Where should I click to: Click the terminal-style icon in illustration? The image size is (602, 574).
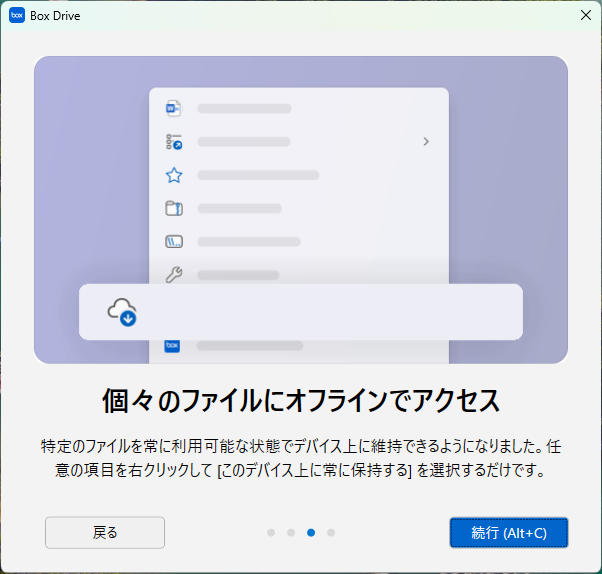click(x=174, y=242)
